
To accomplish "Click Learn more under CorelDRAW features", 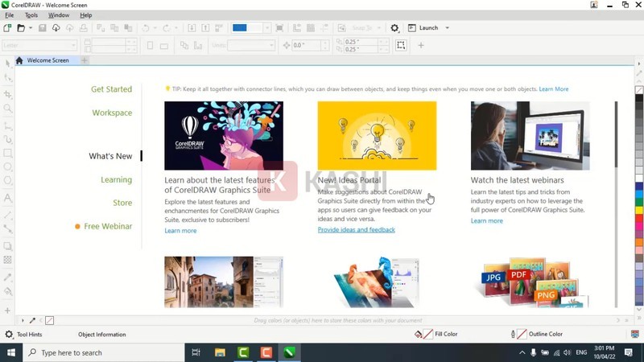I will click(x=180, y=230).
